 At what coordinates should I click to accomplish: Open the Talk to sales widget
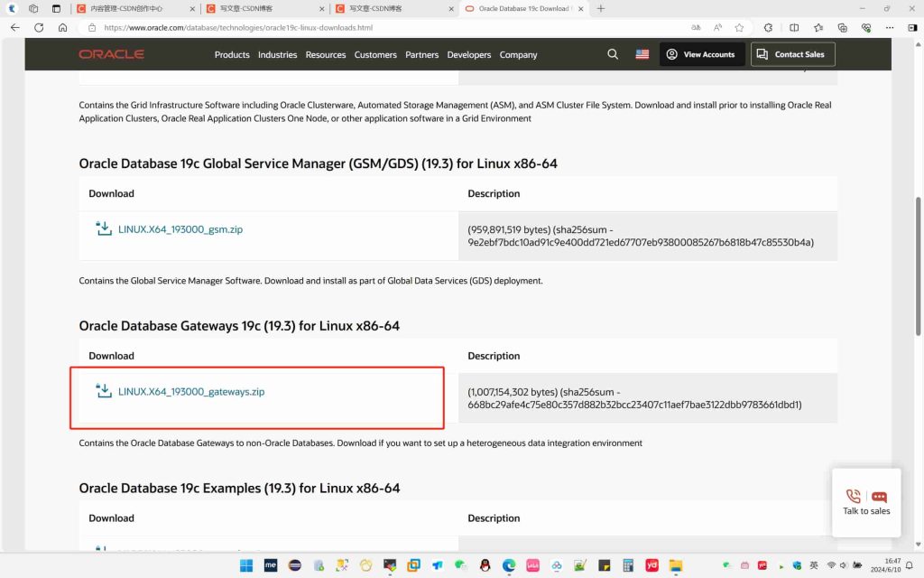[866, 502]
